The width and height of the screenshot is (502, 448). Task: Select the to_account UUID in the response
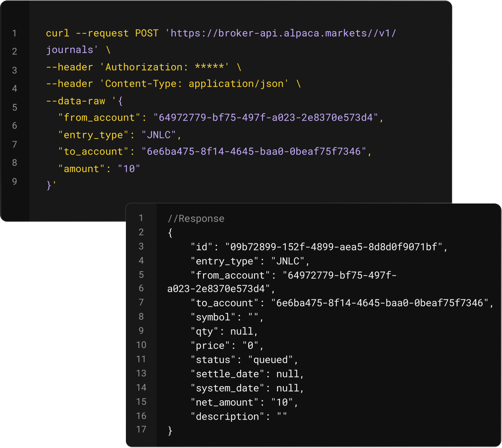point(380,303)
